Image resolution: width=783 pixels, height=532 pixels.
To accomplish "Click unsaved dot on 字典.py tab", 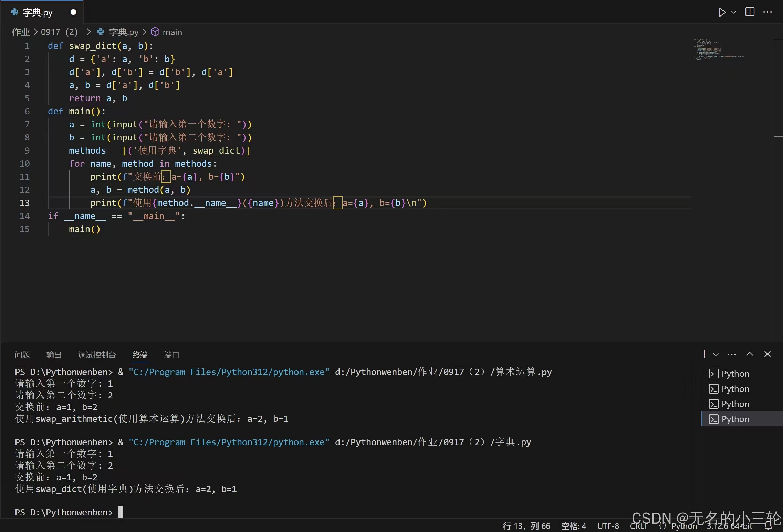I will pyautogui.click(x=73, y=12).
